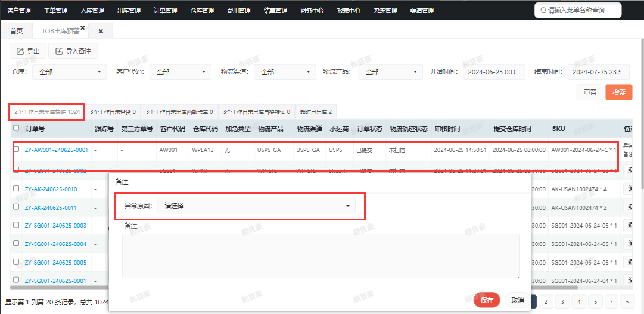Check the row ZY-SG001-240625-0004 checkbox
This screenshot has height=314, width=644.
pos(16,243)
